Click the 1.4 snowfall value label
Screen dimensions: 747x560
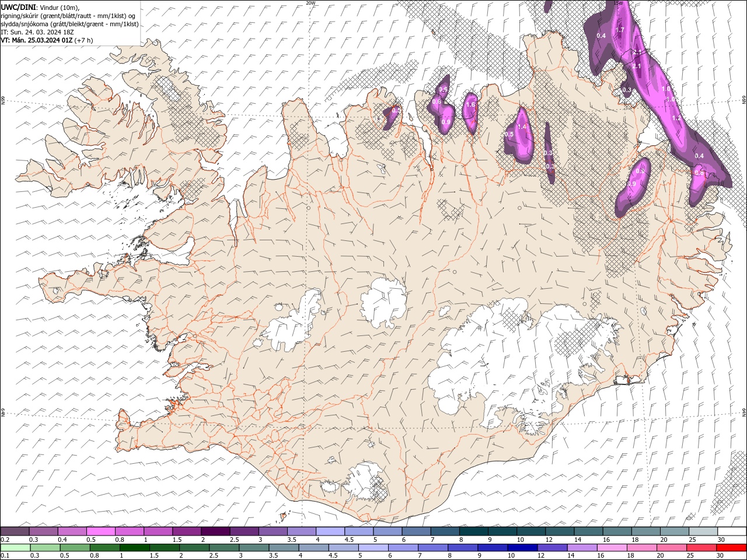[522, 127]
